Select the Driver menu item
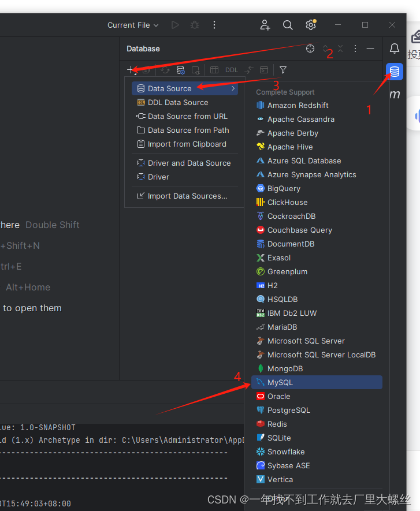The height and width of the screenshot is (511, 420). (x=184, y=177)
